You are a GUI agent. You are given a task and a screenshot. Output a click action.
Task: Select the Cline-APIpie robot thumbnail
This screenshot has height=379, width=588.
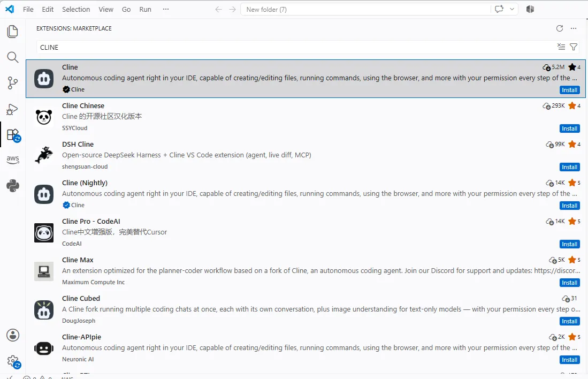[44, 348]
